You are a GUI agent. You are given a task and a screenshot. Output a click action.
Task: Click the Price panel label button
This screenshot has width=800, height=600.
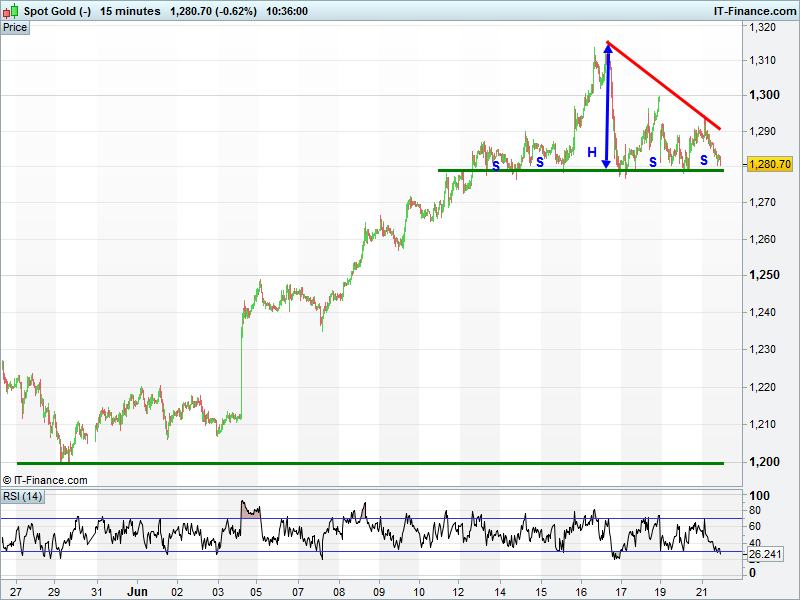[x=15, y=28]
